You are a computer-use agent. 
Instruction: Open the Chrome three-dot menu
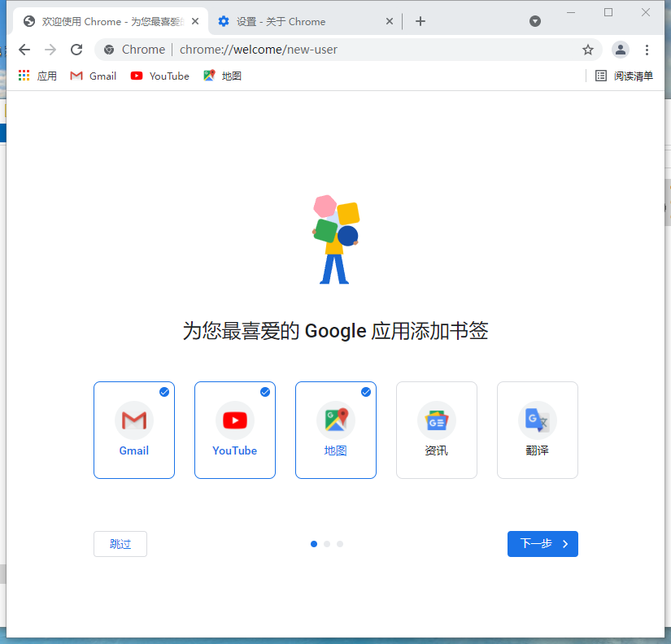tap(647, 50)
